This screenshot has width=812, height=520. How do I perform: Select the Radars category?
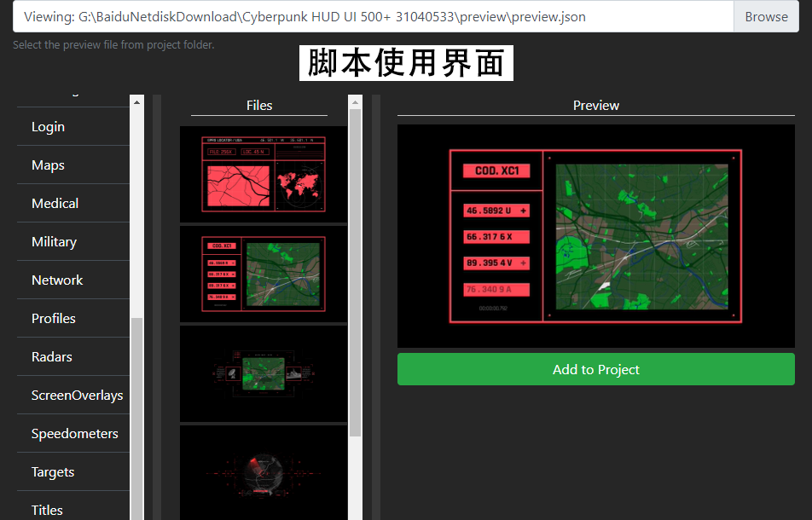(73, 356)
